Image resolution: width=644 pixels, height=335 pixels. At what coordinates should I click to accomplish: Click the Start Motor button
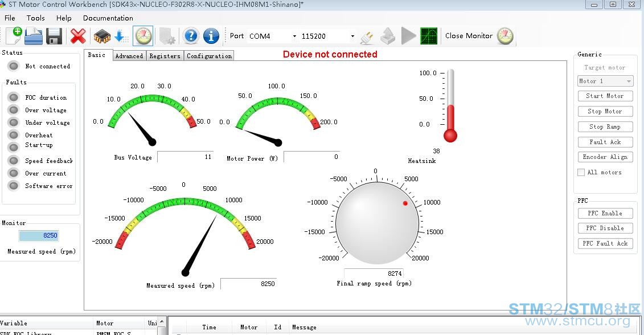pyautogui.click(x=605, y=96)
